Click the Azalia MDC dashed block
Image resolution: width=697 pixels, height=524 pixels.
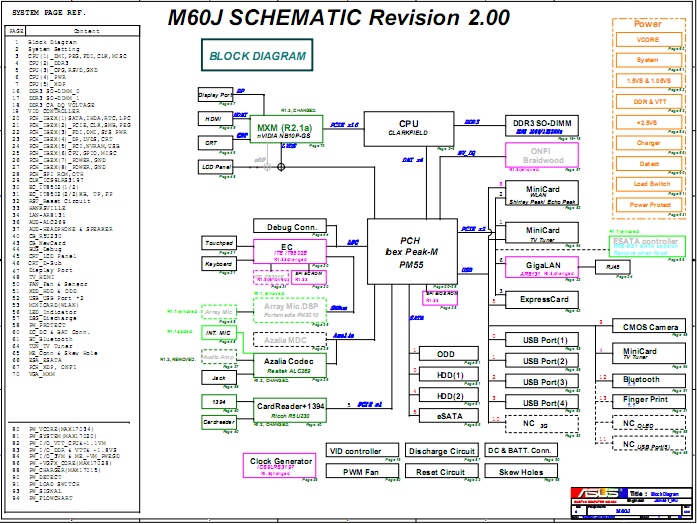coord(290,340)
